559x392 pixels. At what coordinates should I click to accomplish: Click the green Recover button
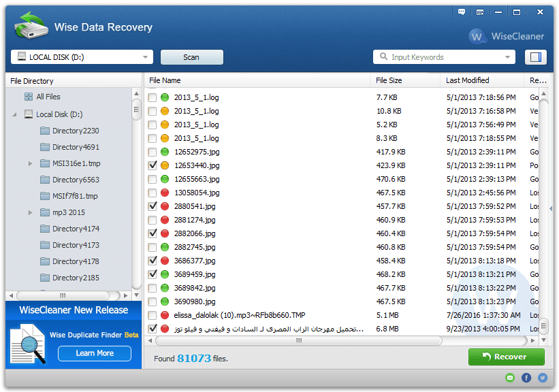tap(507, 357)
